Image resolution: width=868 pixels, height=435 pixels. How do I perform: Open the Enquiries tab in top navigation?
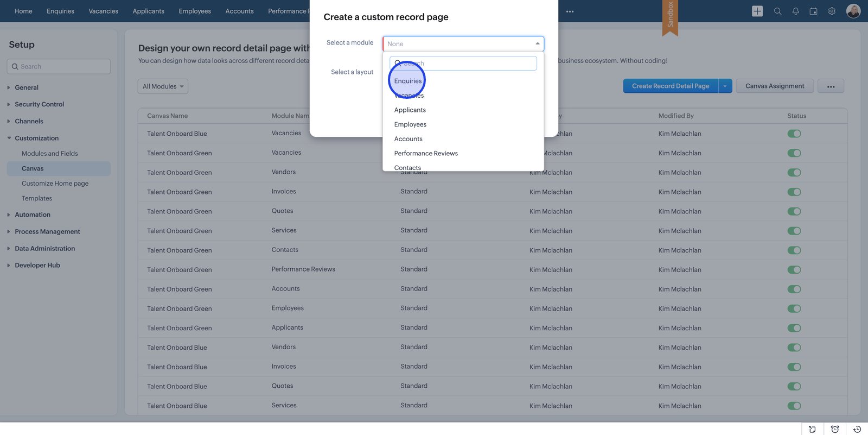click(60, 11)
